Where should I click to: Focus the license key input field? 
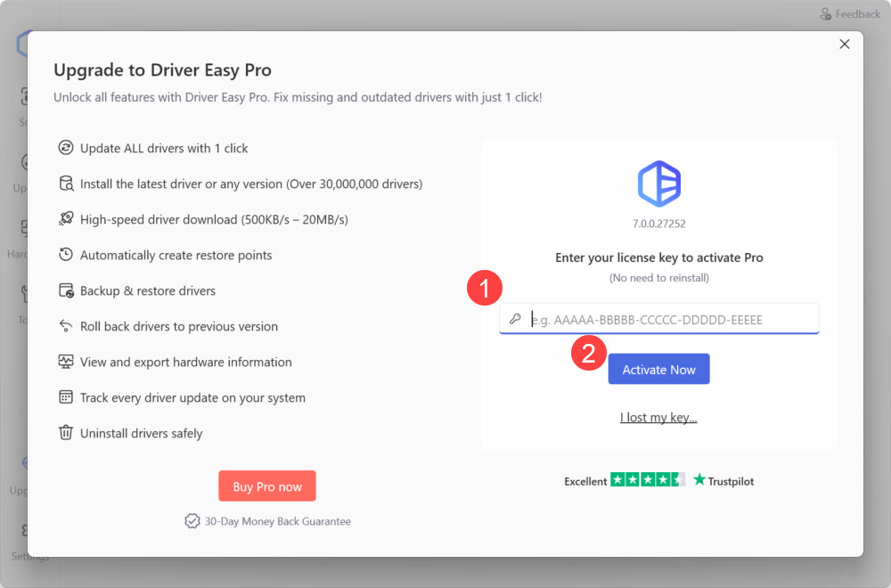[668, 319]
